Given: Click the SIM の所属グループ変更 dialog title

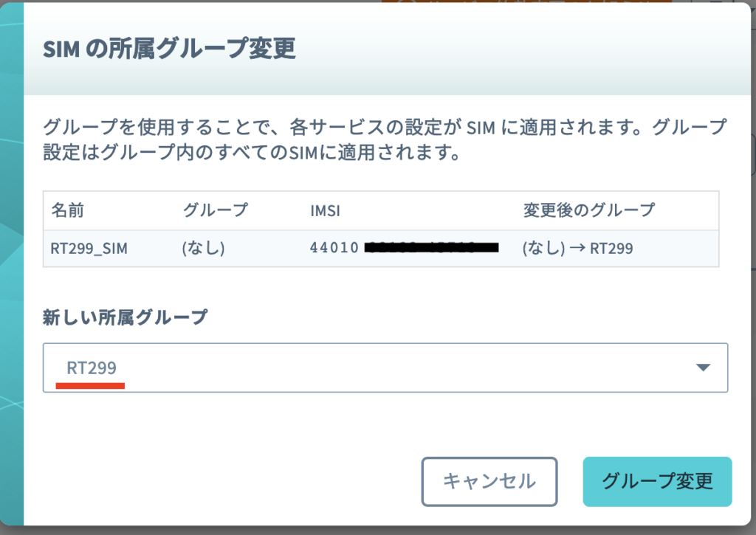Looking at the screenshot, I should (x=169, y=49).
